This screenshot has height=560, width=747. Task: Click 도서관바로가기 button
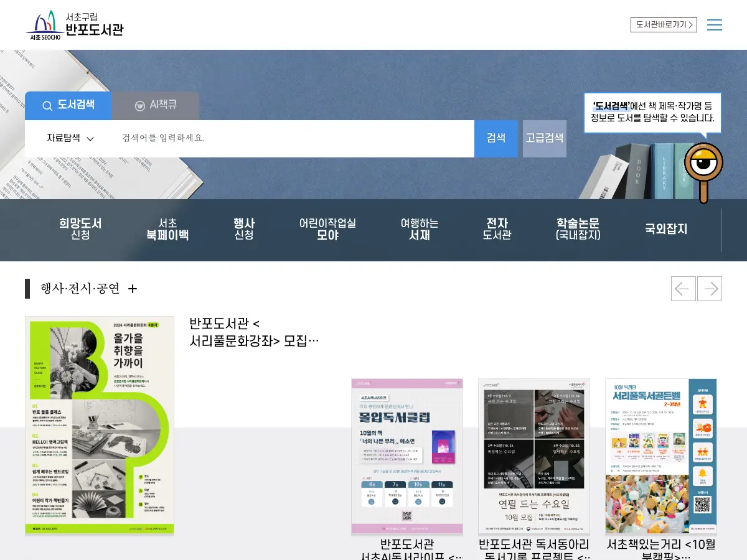coord(664,25)
